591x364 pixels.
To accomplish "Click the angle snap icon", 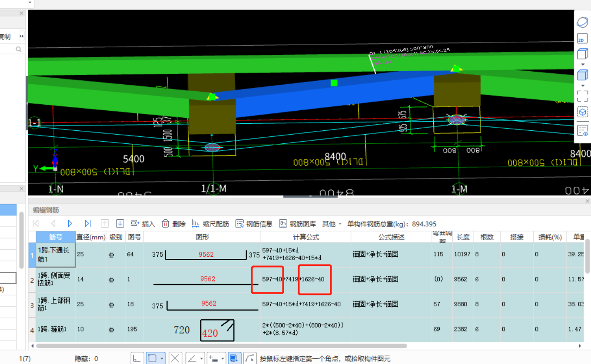I will click(192, 358).
